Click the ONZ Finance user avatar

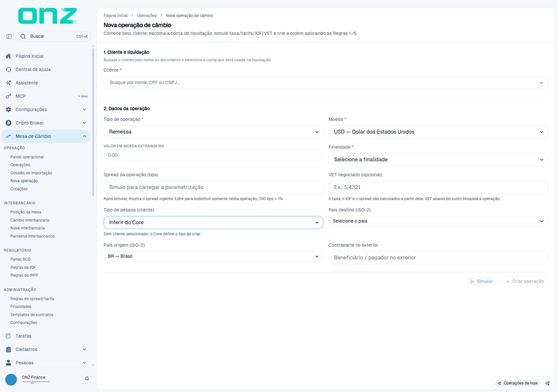click(x=11, y=380)
